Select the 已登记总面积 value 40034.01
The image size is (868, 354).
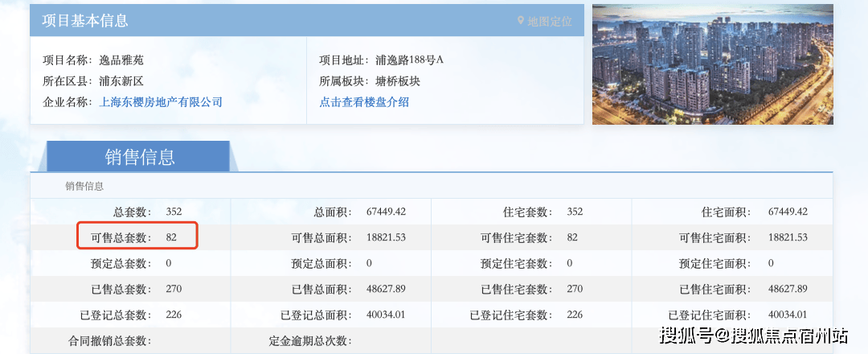point(386,315)
